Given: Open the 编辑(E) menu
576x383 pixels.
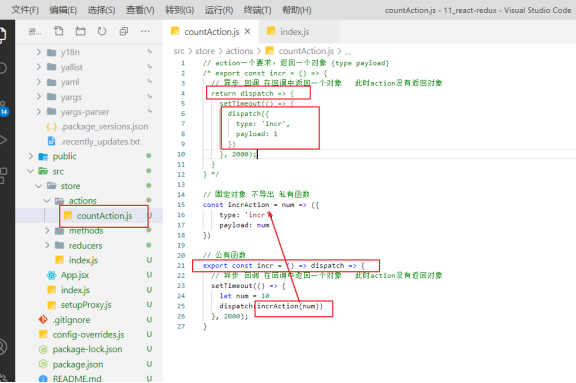Looking at the screenshot, I should tap(63, 10).
